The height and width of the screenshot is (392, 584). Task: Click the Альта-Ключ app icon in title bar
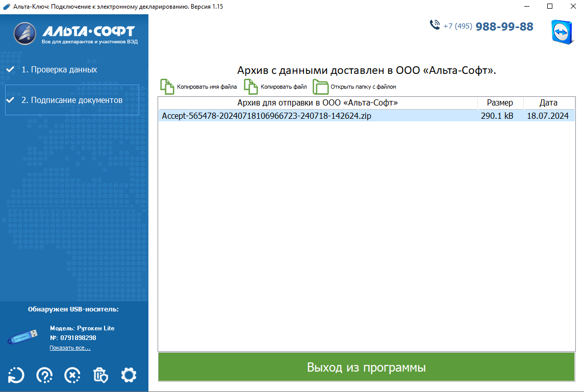click(x=6, y=6)
